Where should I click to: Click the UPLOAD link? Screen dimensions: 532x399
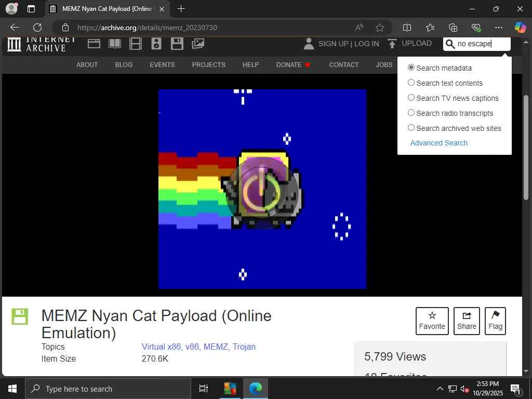click(417, 44)
